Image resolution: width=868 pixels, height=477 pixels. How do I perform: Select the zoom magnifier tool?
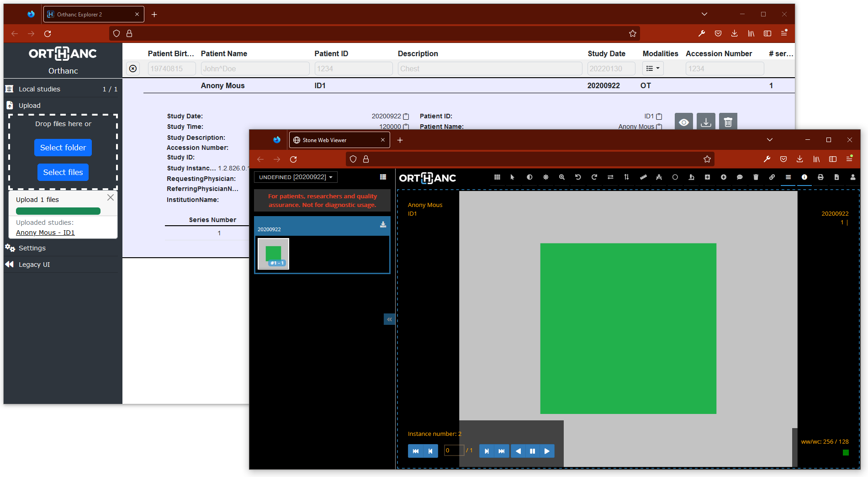562,177
